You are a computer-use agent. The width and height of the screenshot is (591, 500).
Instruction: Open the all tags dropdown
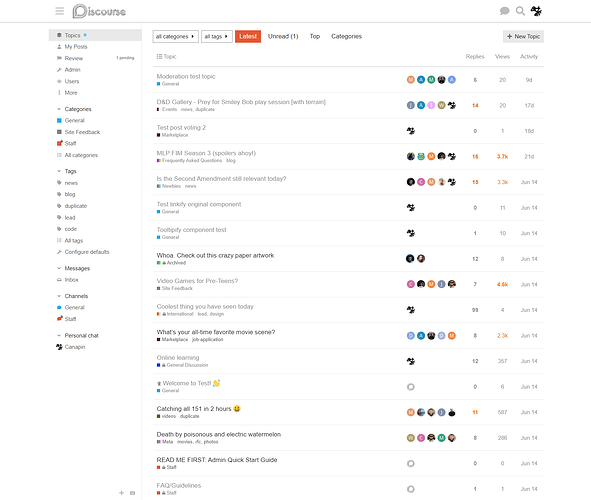click(217, 37)
